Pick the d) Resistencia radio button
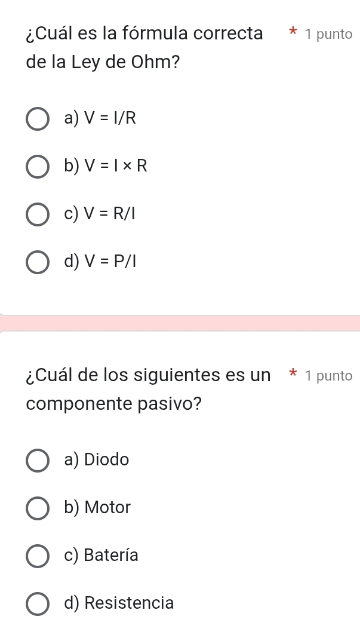Image resolution: width=360 pixels, height=644 pixels. (x=38, y=603)
